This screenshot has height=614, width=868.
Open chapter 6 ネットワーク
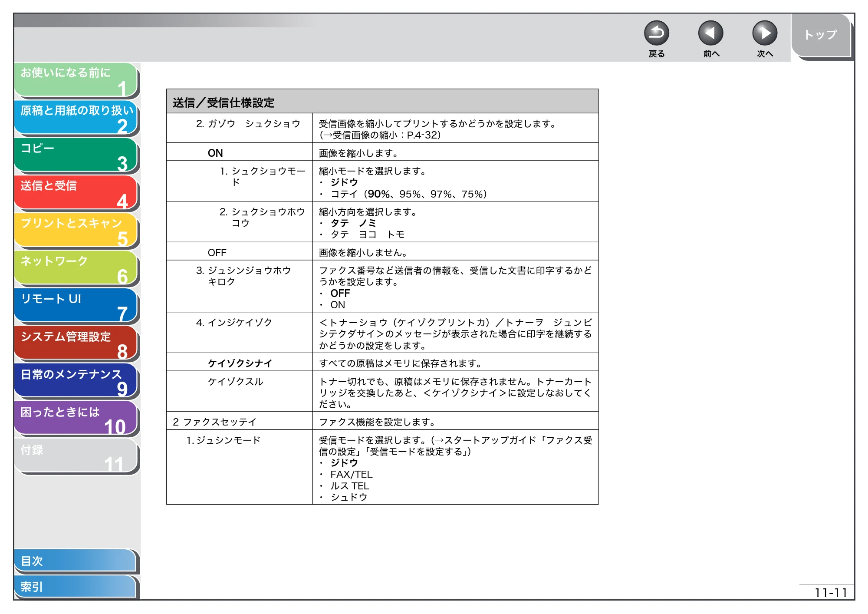[76, 268]
